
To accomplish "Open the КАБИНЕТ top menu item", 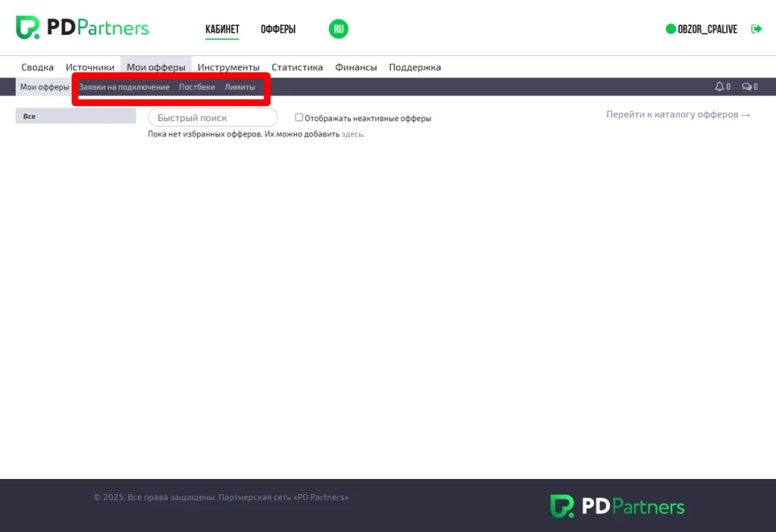I will [222, 30].
